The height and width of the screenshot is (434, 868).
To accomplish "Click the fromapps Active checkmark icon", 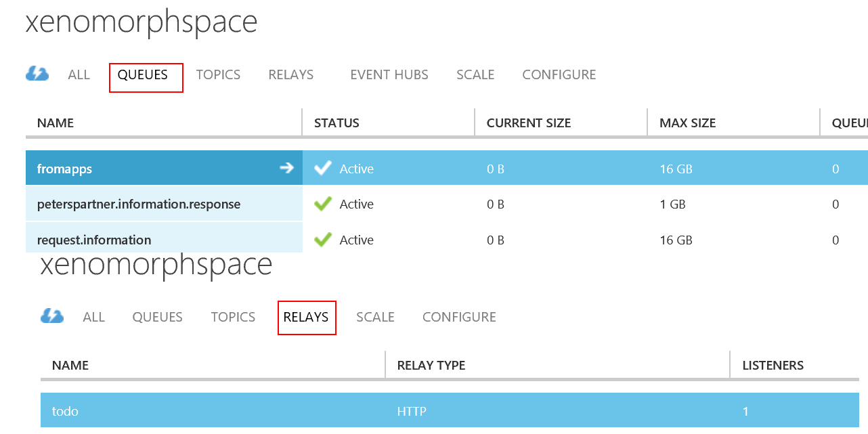I will click(x=324, y=169).
